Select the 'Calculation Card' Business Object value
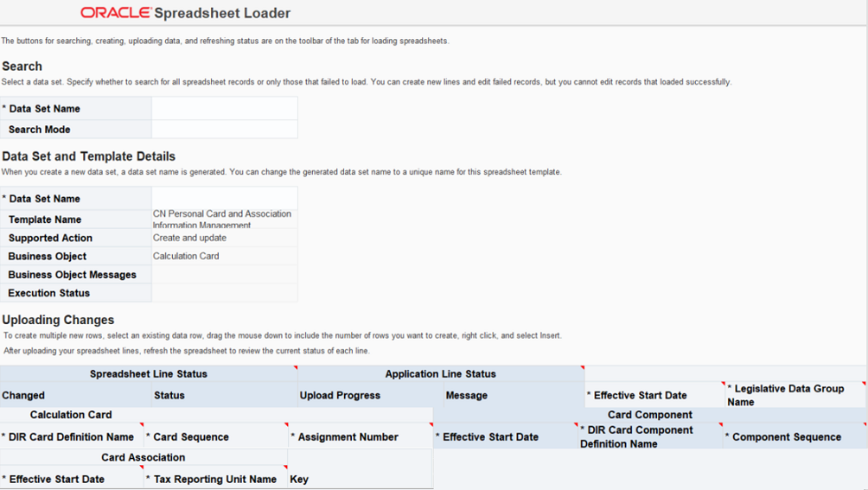The width and height of the screenshot is (868, 490). [225, 256]
